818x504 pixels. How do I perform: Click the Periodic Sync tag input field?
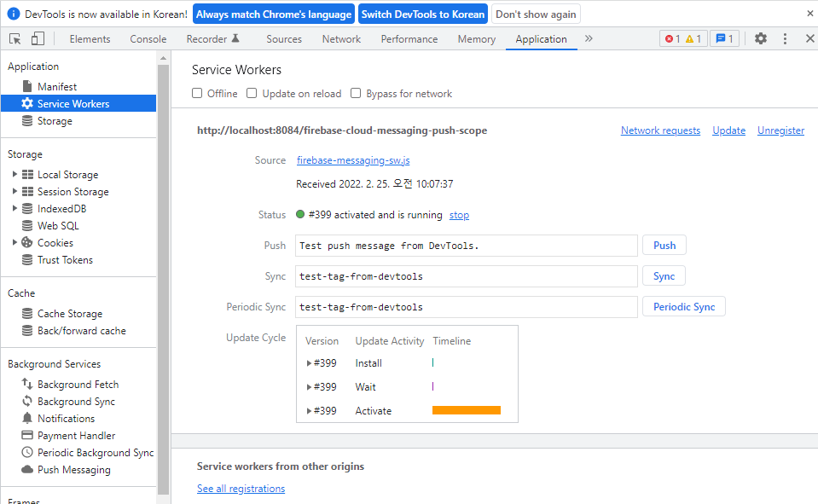point(467,307)
